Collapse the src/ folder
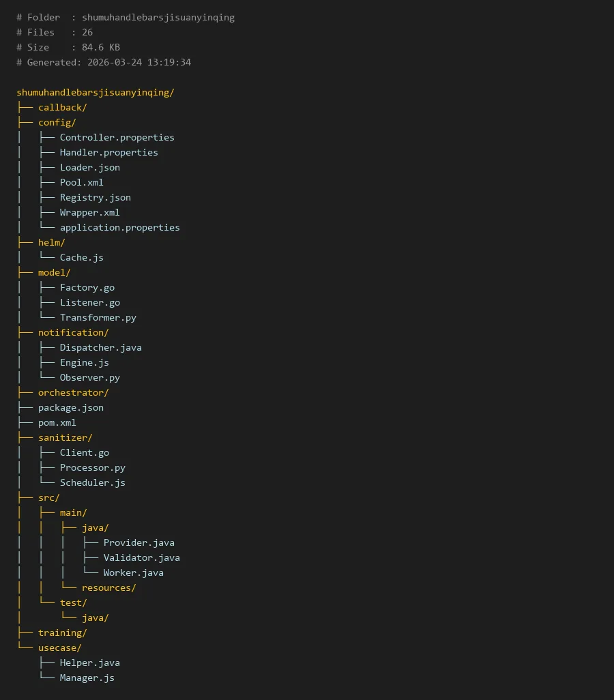 coord(48,497)
